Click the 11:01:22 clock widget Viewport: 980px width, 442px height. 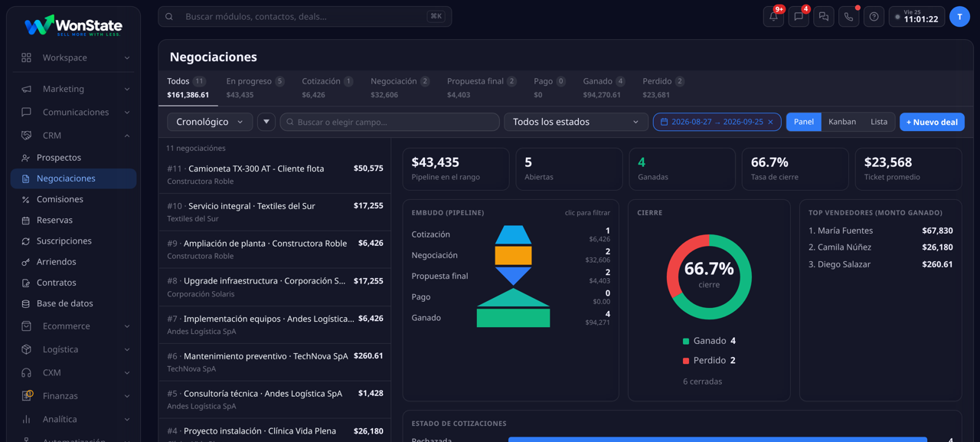pyautogui.click(x=916, y=17)
